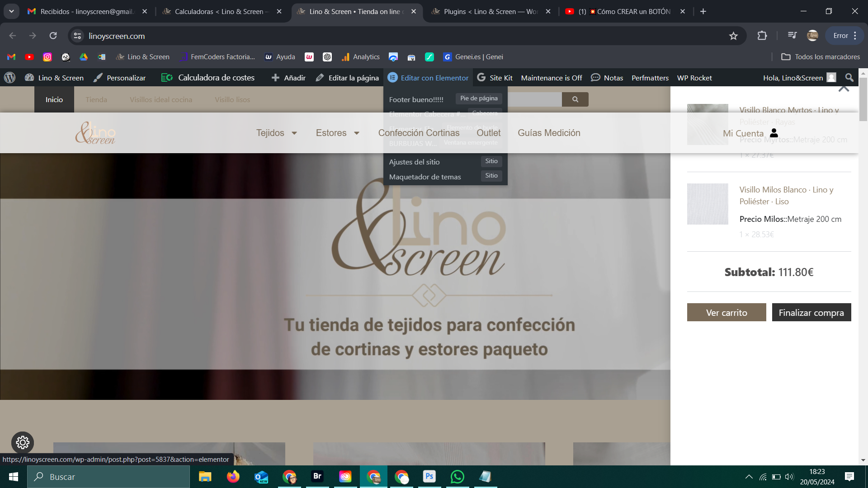The width and height of the screenshot is (868, 488).
Task: Click Editar la página in admin bar
Action: coord(347,78)
